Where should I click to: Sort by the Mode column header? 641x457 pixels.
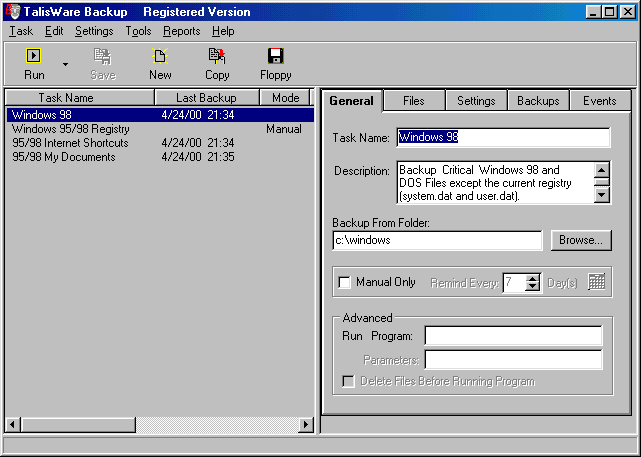pos(285,98)
